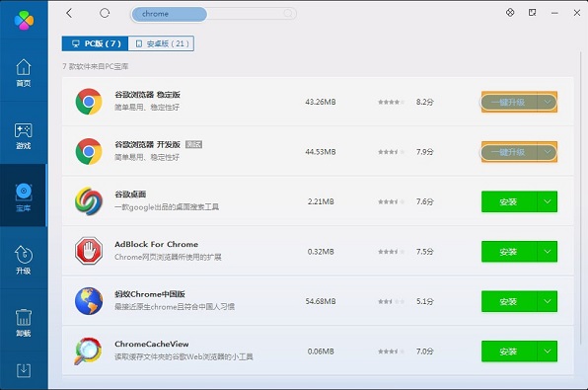The width and height of the screenshot is (588, 390).
Task: Open the 谷歌浏览器 稳定版 title
Action: (x=147, y=95)
